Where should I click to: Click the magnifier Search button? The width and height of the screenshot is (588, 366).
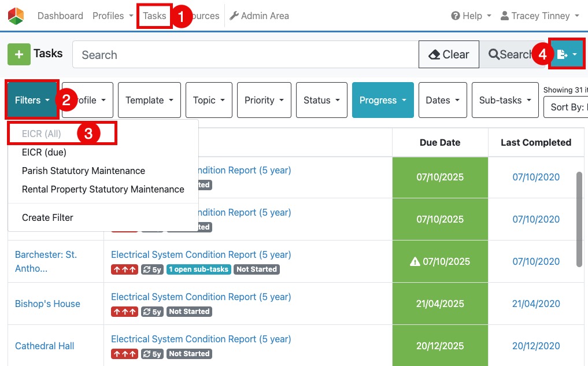click(510, 54)
